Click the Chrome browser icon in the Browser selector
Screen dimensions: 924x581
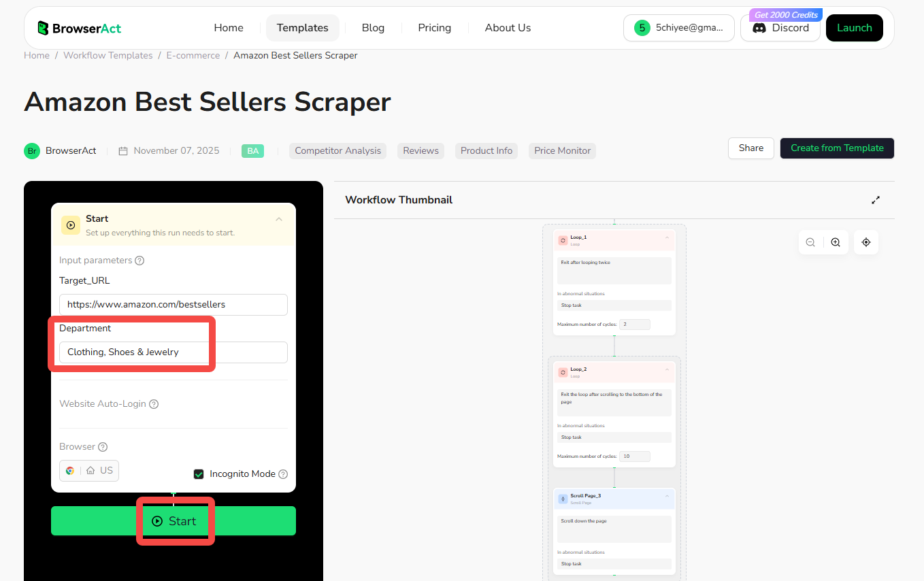(x=70, y=470)
